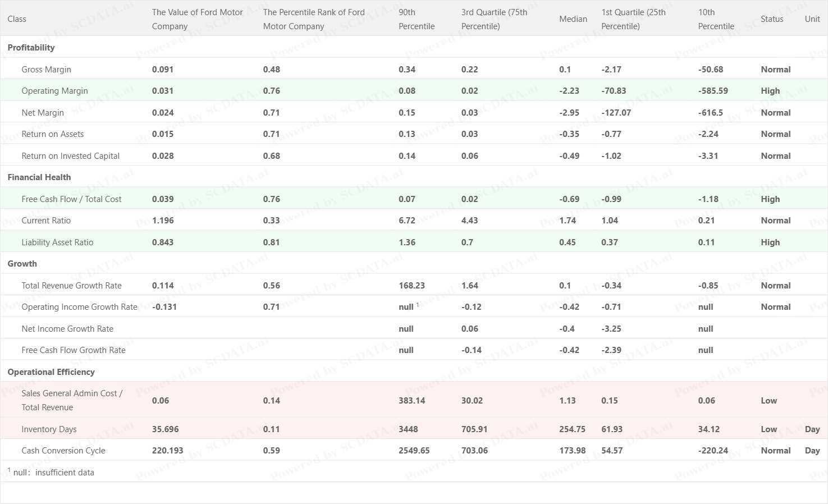Click the 3rd Quartile column header
The image size is (828, 504).
coord(495,19)
